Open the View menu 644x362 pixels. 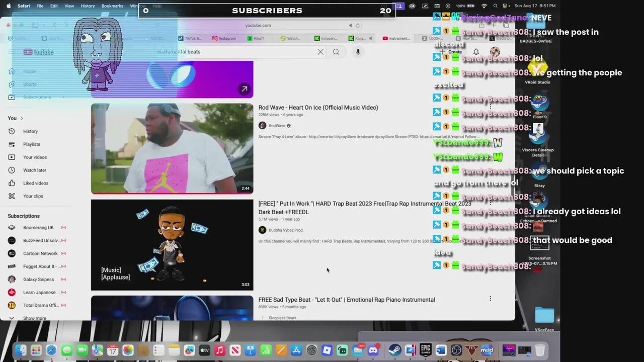(x=69, y=6)
